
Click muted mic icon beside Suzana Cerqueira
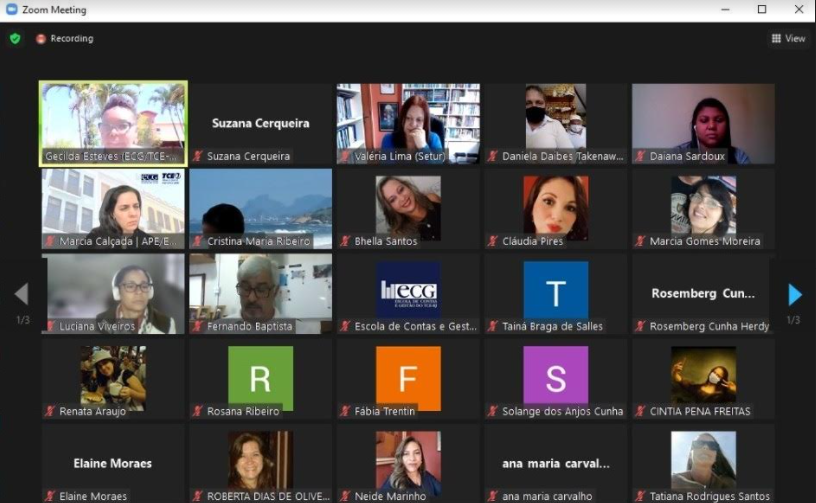pos(198,157)
